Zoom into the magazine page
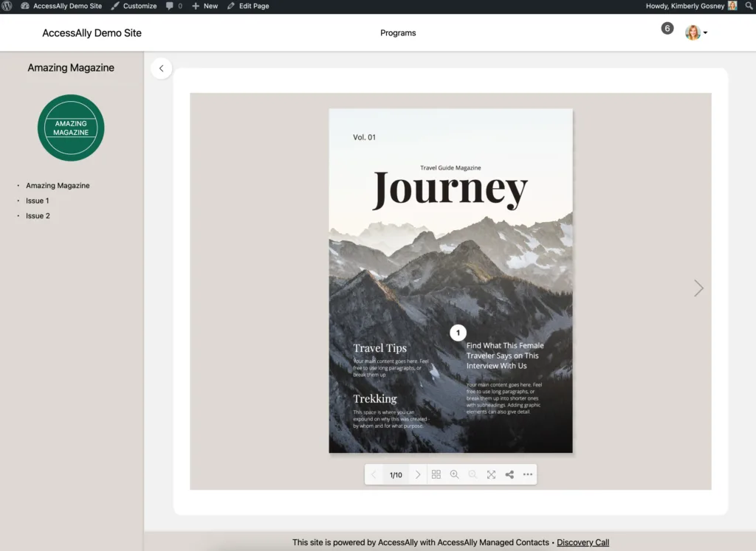This screenshot has width=756, height=551. 454,474
